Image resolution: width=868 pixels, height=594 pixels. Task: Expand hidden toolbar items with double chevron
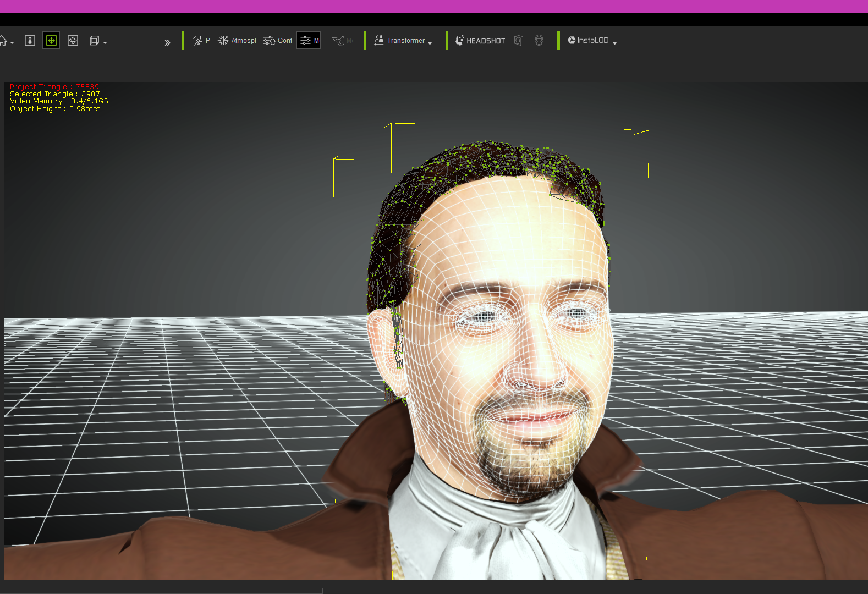coord(167,42)
